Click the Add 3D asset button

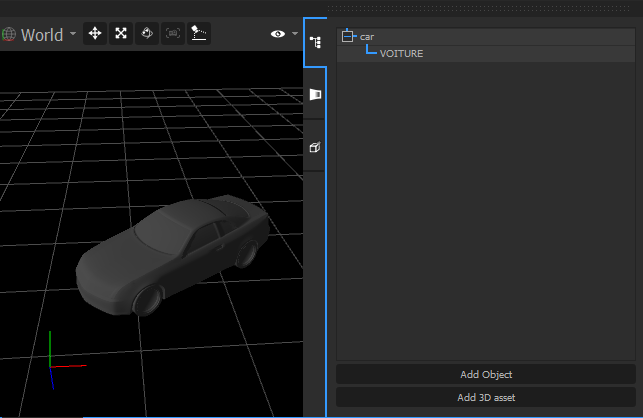coord(486,397)
